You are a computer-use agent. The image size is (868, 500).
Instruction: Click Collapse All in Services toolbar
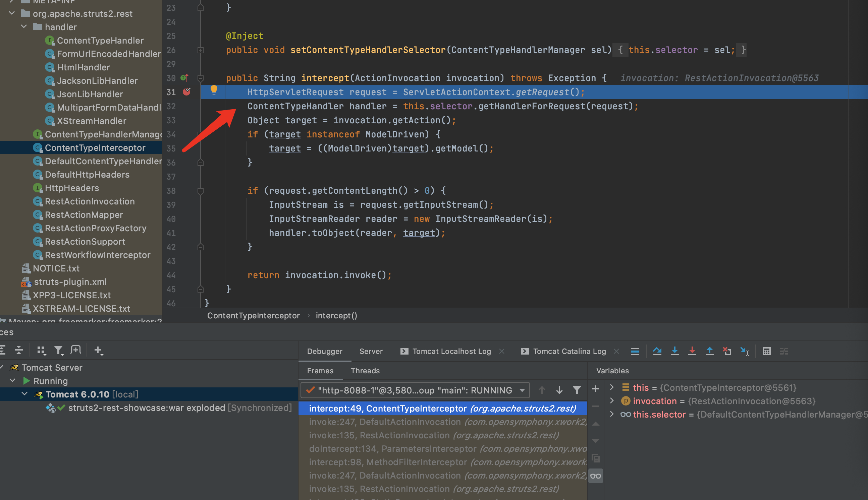pyautogui.click(x=19, y=350)
